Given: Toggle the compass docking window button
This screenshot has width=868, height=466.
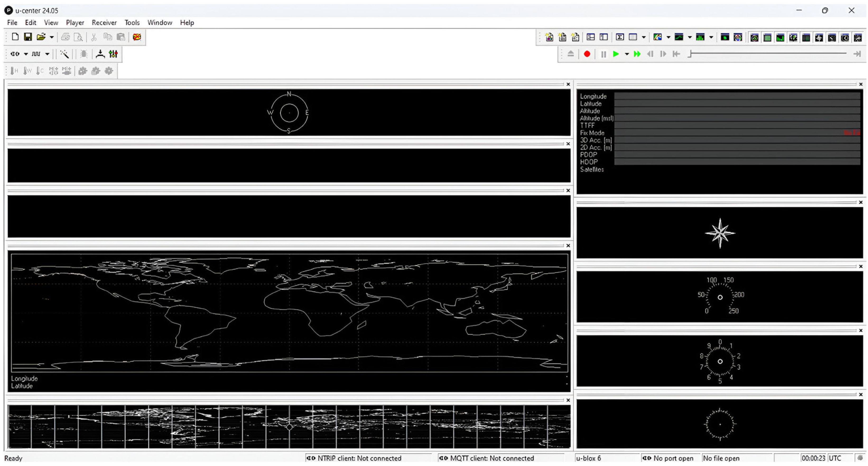Looking at the screenshot, I should tap(819, 38).
